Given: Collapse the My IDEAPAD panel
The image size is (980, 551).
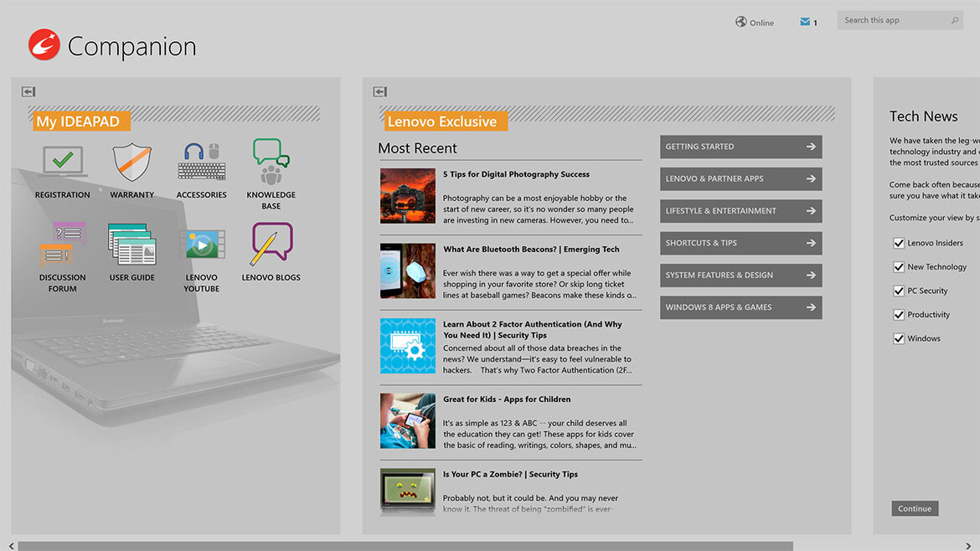Looking at the screenshot, I should pyautogui.click(x=28, y=92).
